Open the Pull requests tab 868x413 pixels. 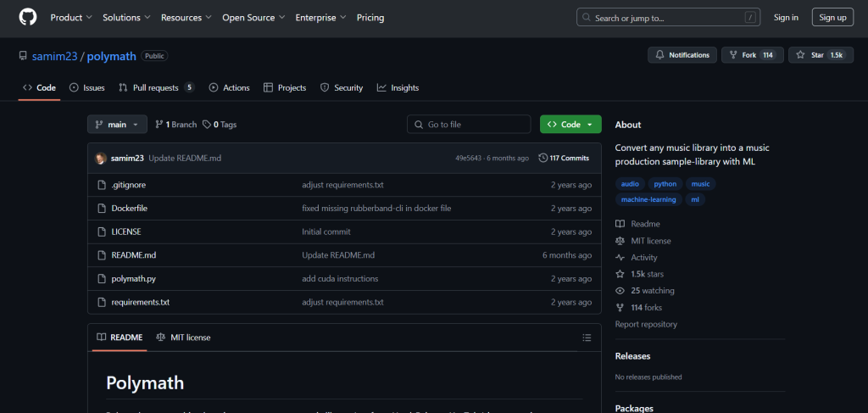[x=156, y=87]
